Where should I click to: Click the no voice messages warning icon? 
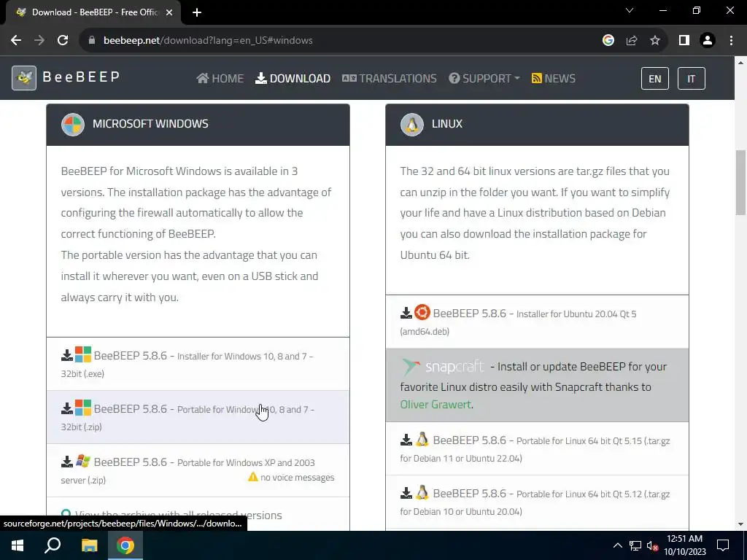pyautogui.click(x=253, y=477)
